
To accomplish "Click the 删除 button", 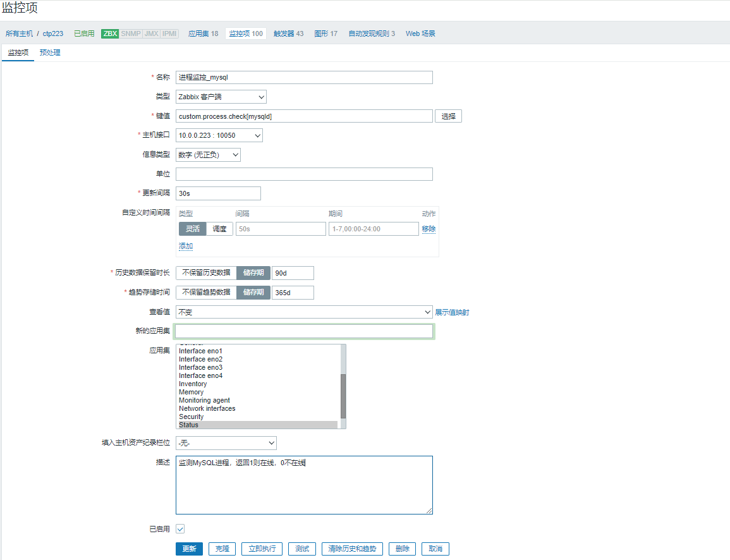I will tap(402, 549).
